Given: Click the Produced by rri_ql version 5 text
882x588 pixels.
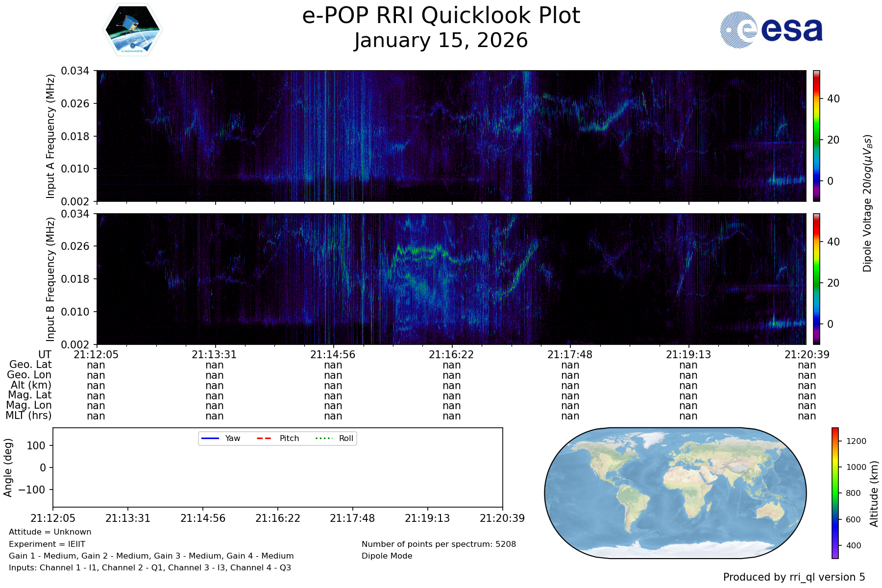Looking at the screenshot, I should coord(794,577).
